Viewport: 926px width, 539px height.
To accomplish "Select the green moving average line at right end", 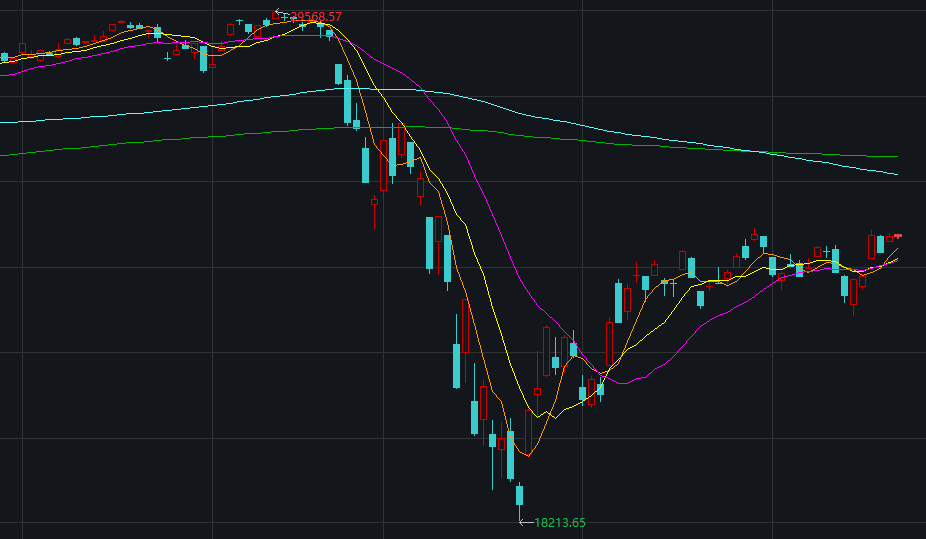I will pyautogui.click(x=893, y=156).
